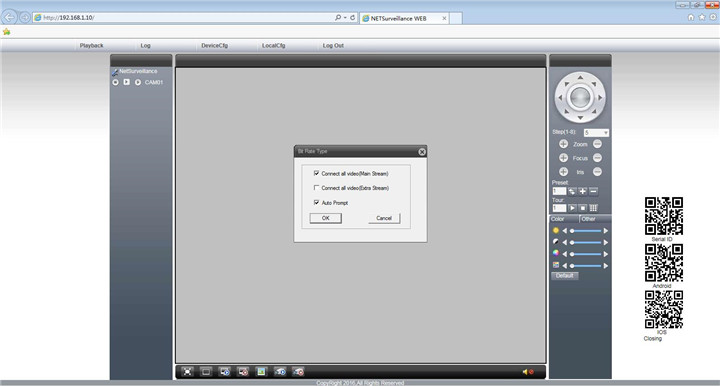
Task: Click delete preset minus icon
Action: pos(593,191)
